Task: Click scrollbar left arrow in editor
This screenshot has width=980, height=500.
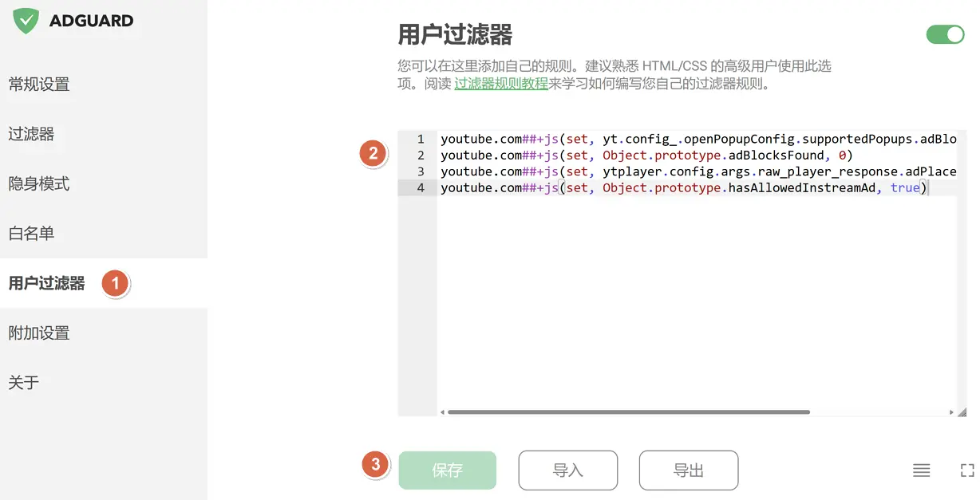Action: tap(442, 412)
